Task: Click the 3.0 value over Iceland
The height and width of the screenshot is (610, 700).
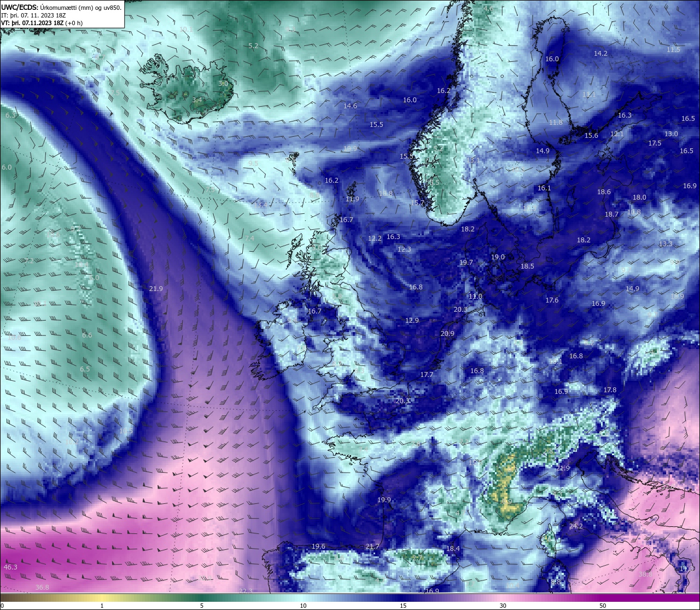Action: (223, 84)
